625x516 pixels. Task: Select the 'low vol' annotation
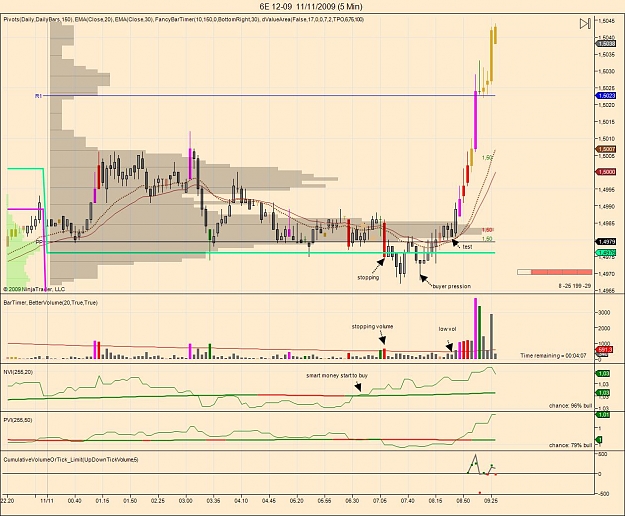coord(447,329)
